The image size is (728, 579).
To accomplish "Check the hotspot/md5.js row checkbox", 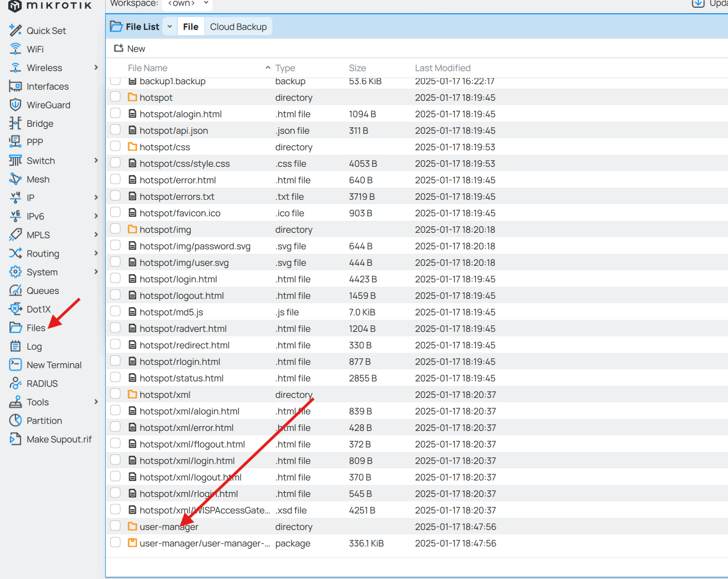I will click(115, 312).
